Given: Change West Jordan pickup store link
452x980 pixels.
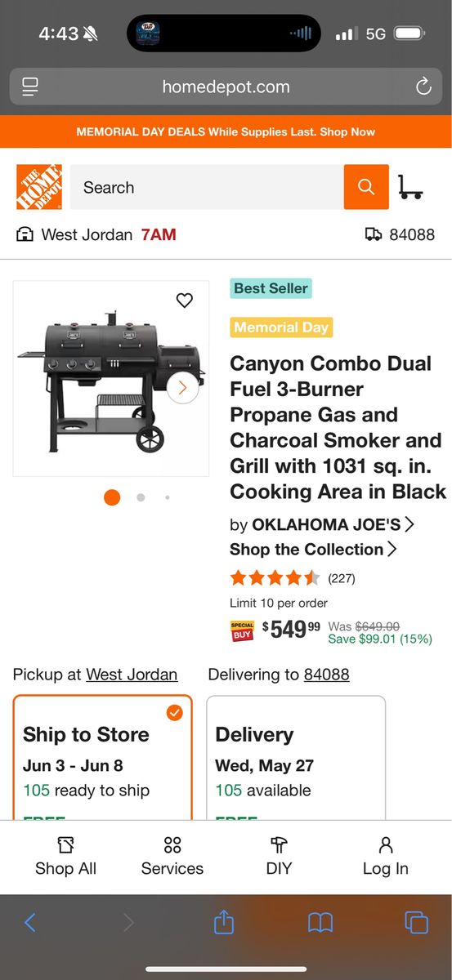Looking at the screenshot, I should [x=132, y=675].
